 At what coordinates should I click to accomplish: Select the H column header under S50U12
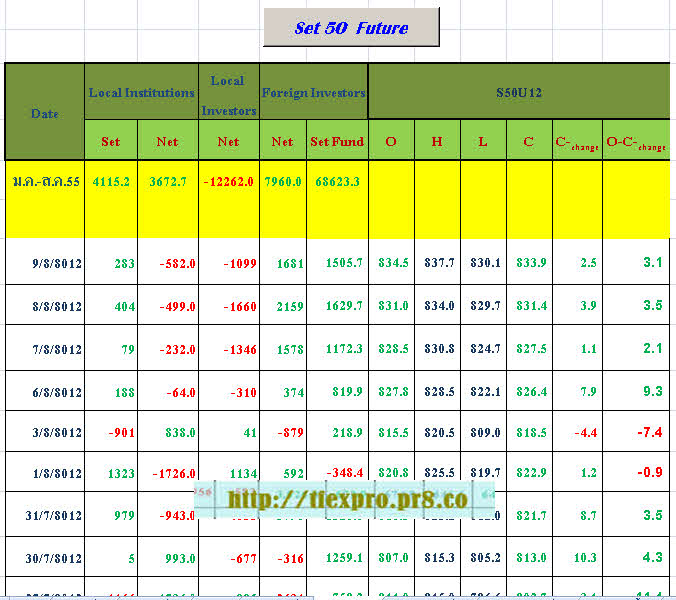(437, 141)
